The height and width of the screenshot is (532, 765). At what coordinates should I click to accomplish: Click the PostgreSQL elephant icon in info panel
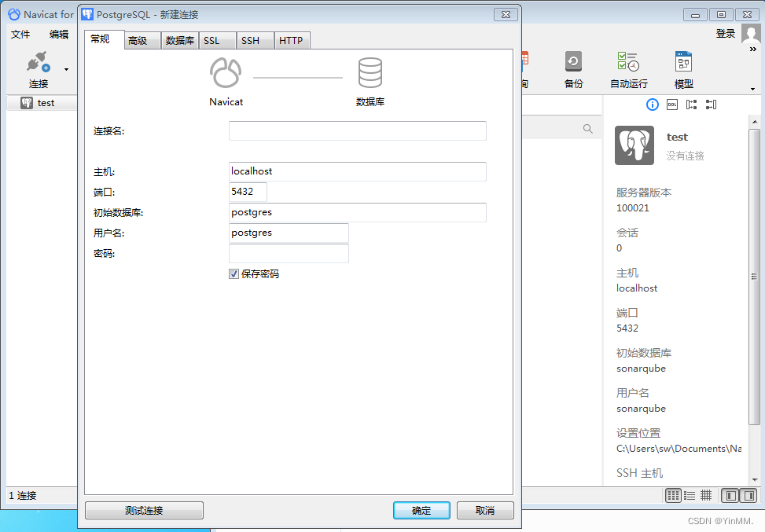[x=634, y=145]
